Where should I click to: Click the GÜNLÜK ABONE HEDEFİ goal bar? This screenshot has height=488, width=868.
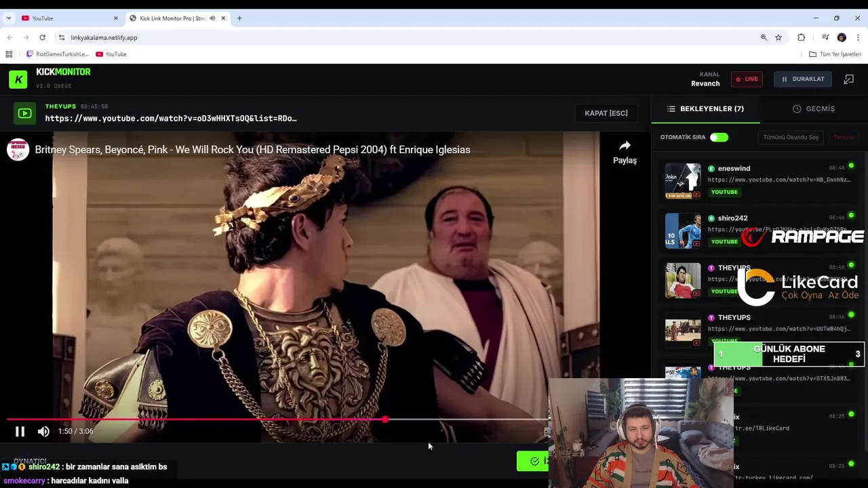pos(789,354)
